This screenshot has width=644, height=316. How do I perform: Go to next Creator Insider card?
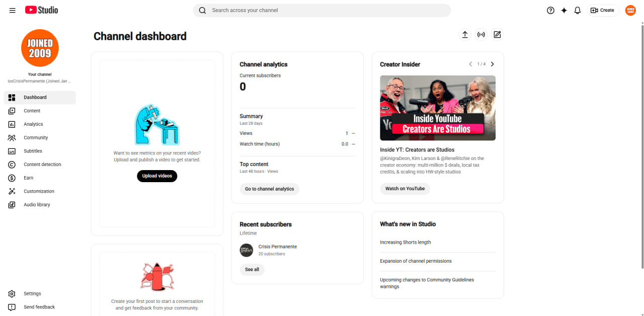(x=493, y=64)
